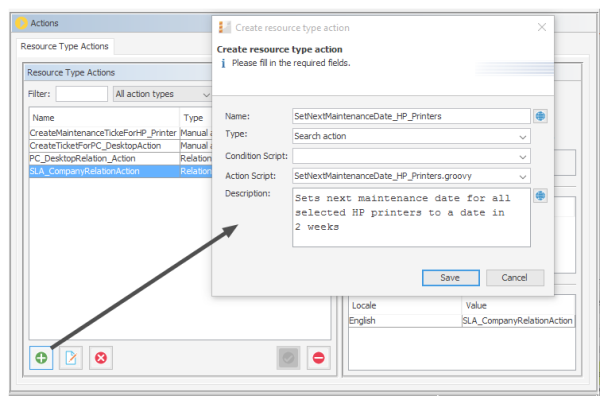
Task: Click the dialog title bar icon
Action: click(225, 28)
